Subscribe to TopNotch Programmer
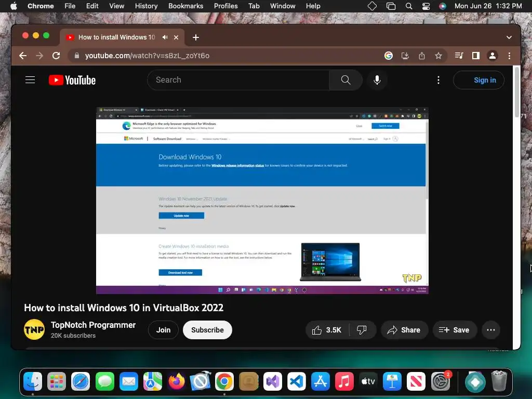This screenshot has height=399, width=532. [207, 330]
